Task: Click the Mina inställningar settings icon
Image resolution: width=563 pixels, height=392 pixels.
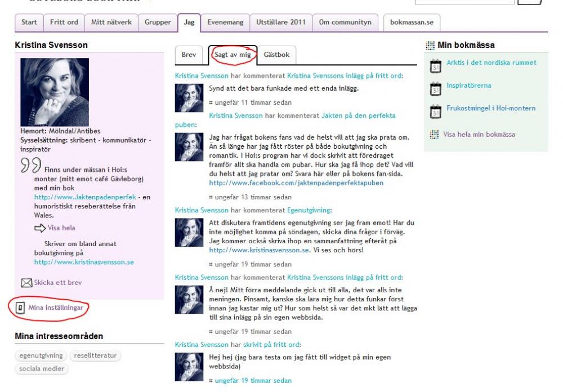Action: pyautogui.click(x=20, y=308)
